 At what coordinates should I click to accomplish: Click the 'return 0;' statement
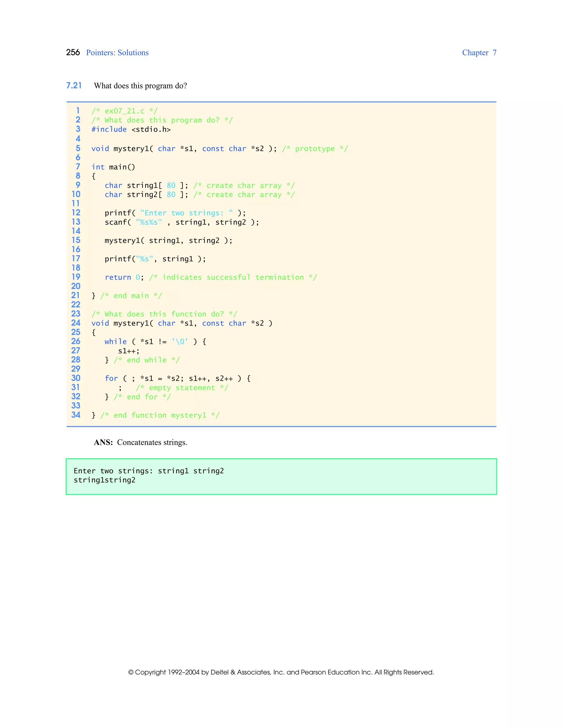[x=125, y=277]
